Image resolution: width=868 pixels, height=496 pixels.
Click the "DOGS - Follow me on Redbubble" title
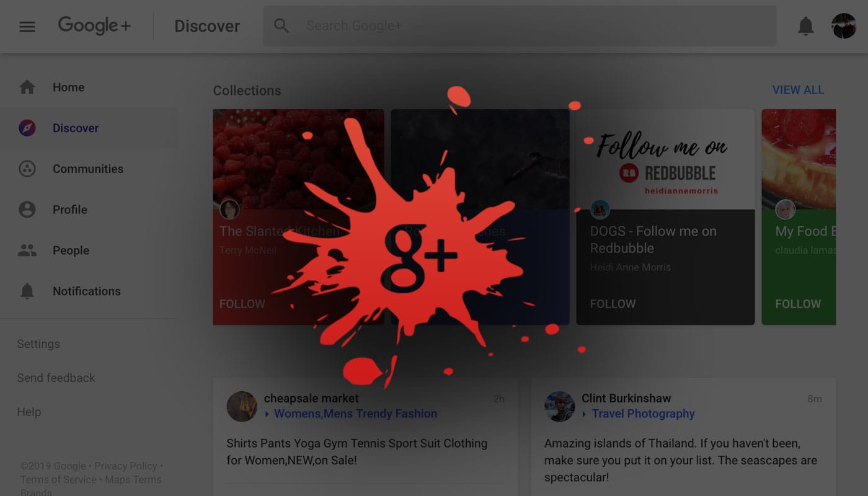click(653, 239)
